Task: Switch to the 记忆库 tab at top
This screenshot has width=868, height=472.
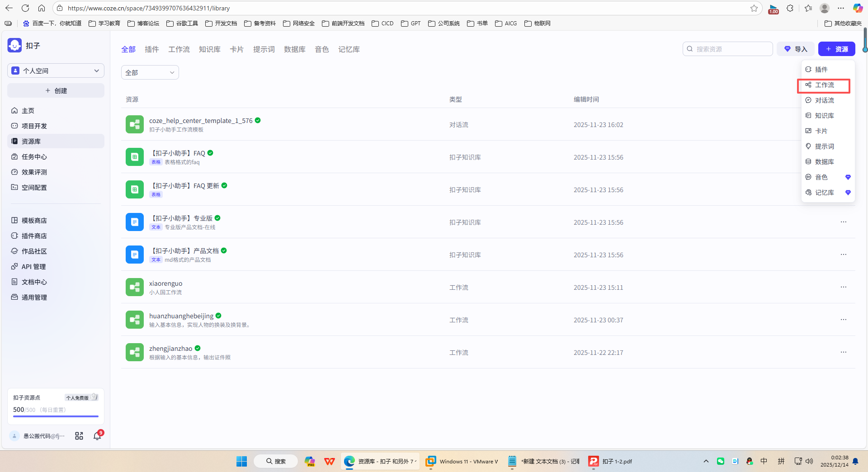Action: [x=349, y=49]
